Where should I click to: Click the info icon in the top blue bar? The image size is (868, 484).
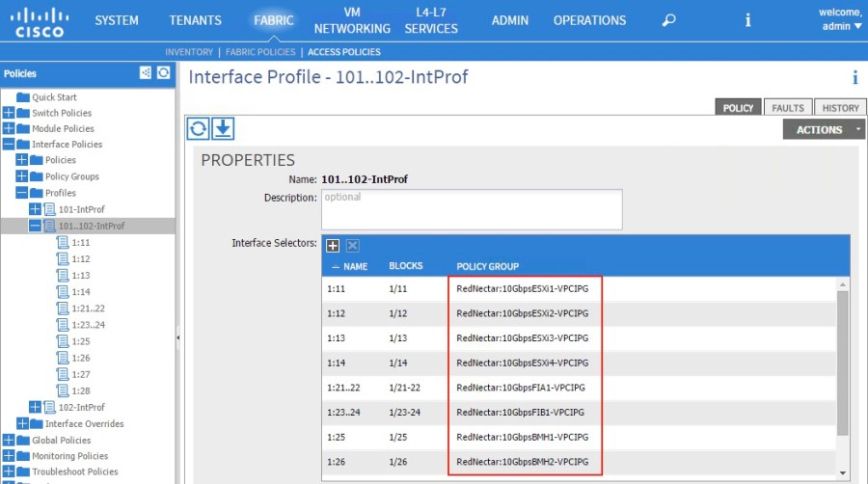point(747,20)
